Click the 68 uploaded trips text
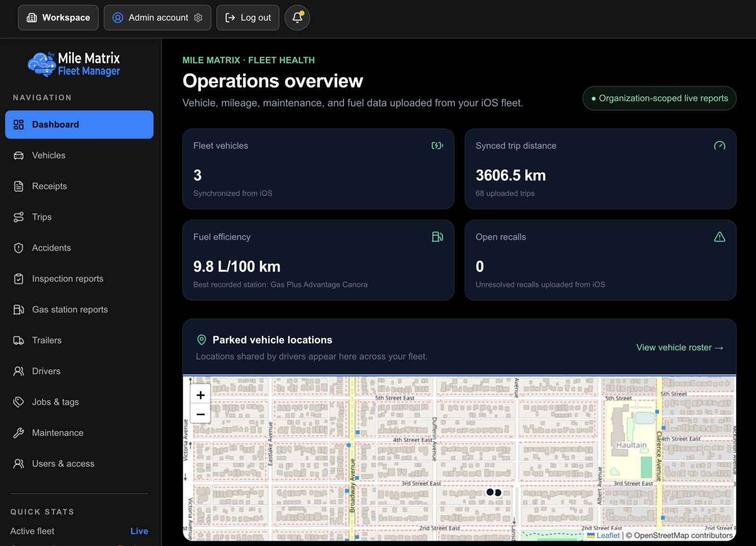 (505, 193)
